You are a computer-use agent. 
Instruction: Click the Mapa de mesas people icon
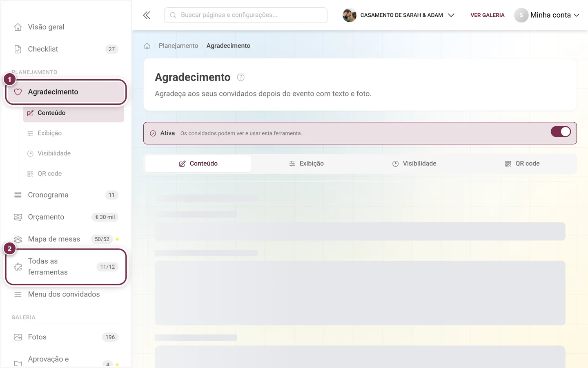pos(18,239)
